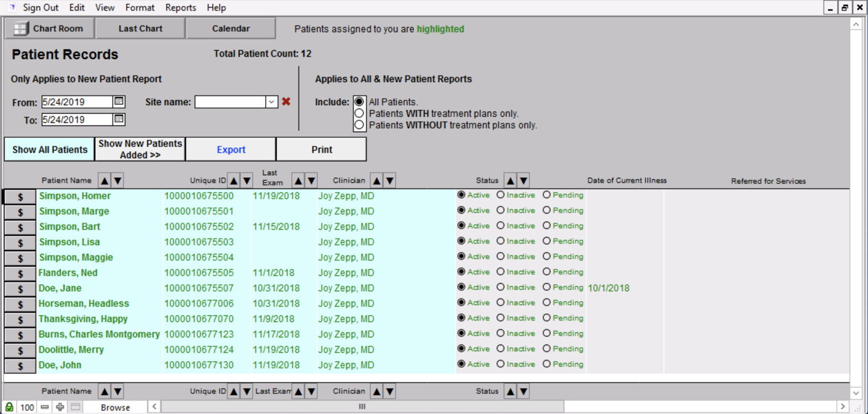Viewport: 868px width, 414px height.
Task: Expand the Site name dropdown
Action: [271, 102]
